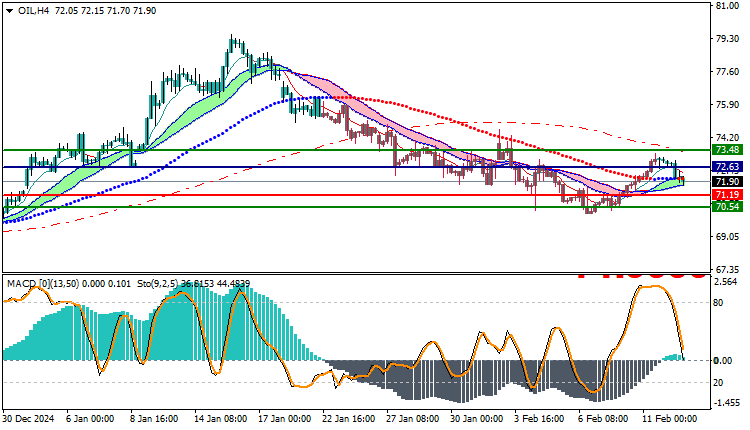Select the 17 Jan 00:00 time label
This screenshot has width=750, height=430.
tap(285, 419)
